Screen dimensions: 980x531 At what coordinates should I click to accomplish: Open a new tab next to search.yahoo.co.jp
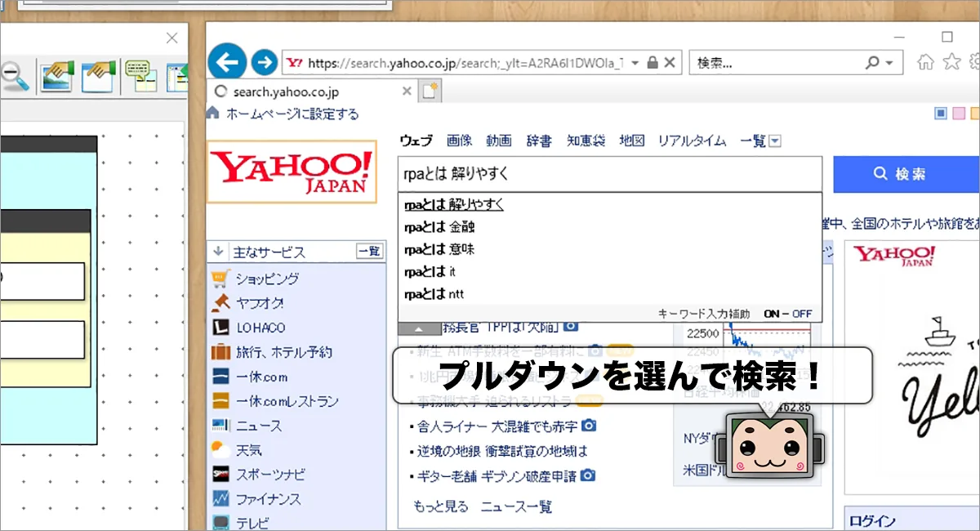tap(430, 91)
